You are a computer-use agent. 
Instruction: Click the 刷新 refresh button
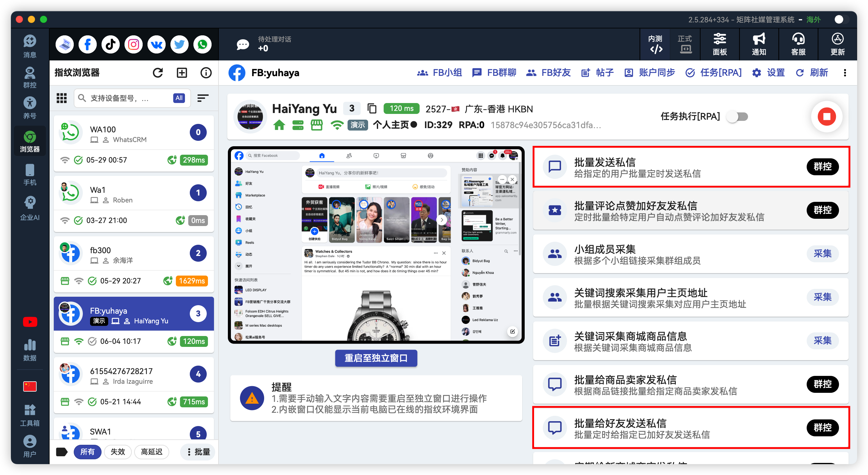tap(812, 73)
